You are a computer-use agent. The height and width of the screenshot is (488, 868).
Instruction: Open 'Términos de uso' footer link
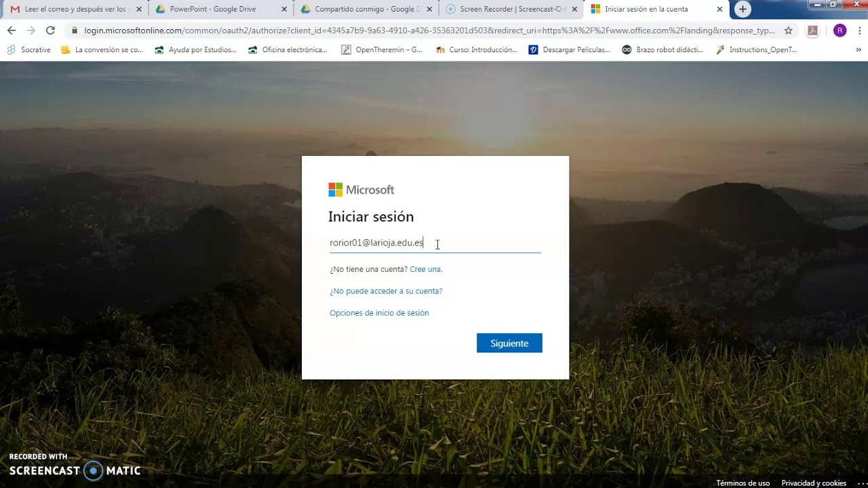click(743, 483)
